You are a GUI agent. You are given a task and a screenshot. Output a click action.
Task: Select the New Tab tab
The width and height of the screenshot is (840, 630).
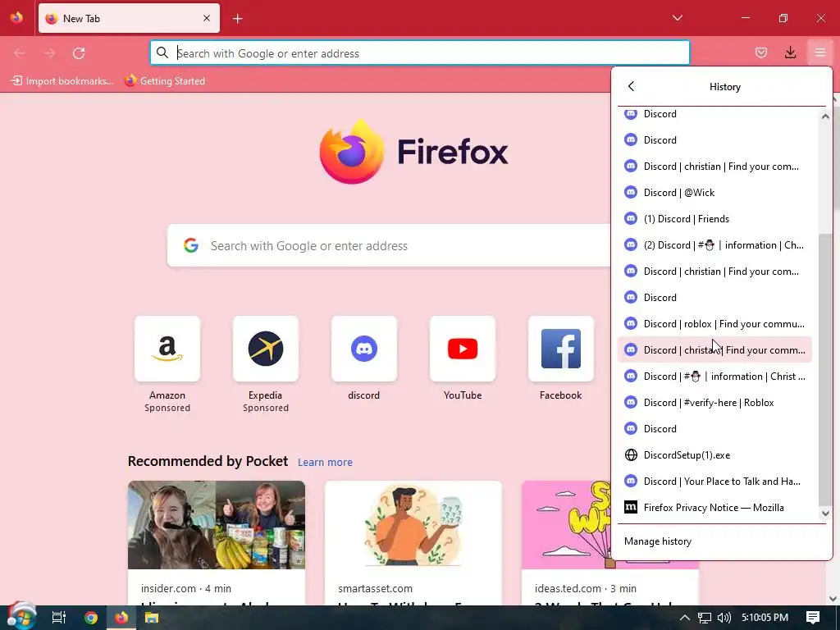(129, 18)
